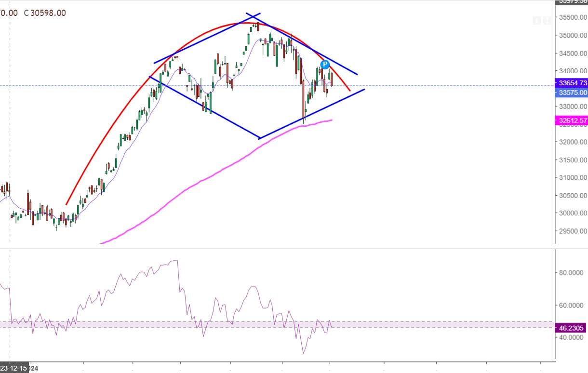Click the 23-12-15 date label on time axis
The width and height of the screenshot is (588, 373).
pos(15,368)
